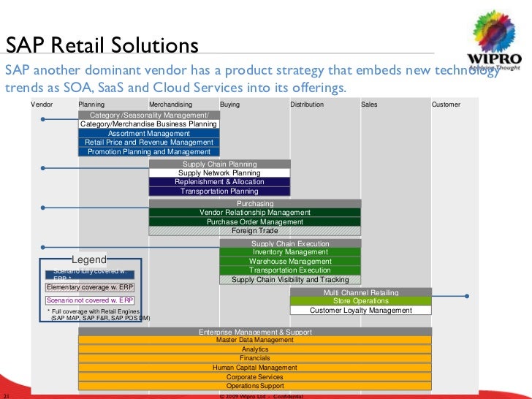This screenshot has height=399, width=532.
Task: Click the Merchandising column header
Action: tap(171, 104)
